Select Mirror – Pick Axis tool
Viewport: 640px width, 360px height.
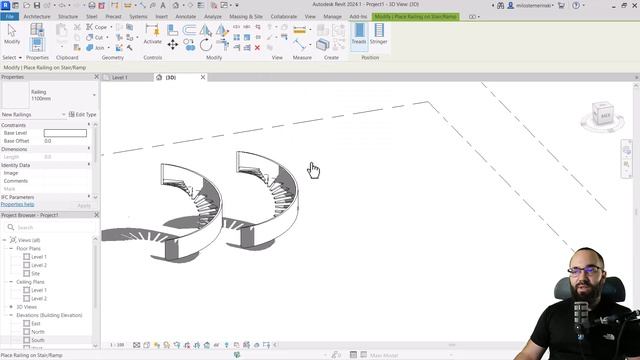pos(206,30)
